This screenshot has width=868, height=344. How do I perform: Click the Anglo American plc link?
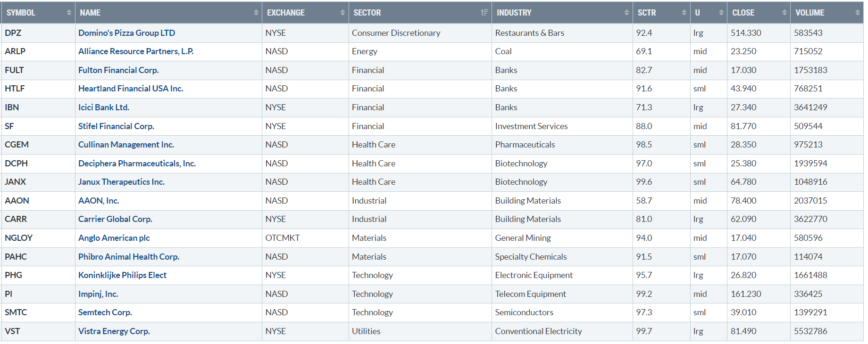[x=114, y=238]
